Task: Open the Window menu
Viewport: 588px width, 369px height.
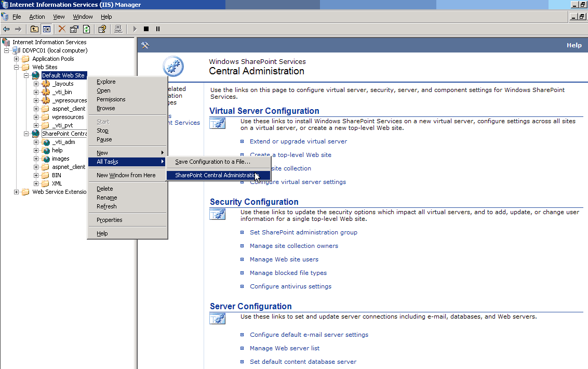Action: pyautogui.click(x=83, y=17)
